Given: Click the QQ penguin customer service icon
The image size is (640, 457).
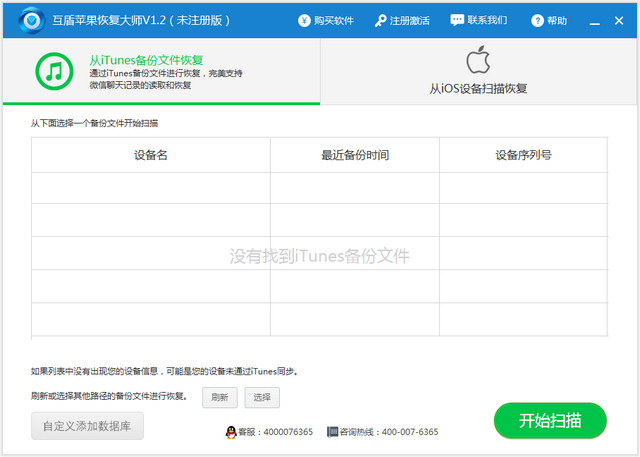Looking at the screenshot, I should (x=231, y=432).
